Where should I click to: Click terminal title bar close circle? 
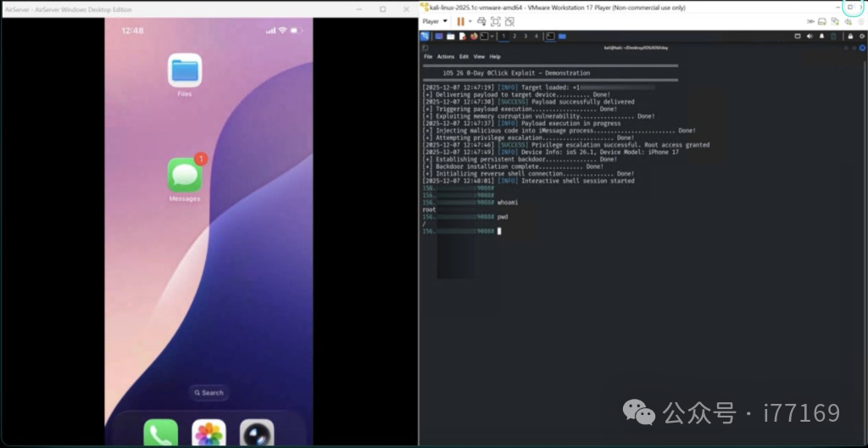coord(862,48)
